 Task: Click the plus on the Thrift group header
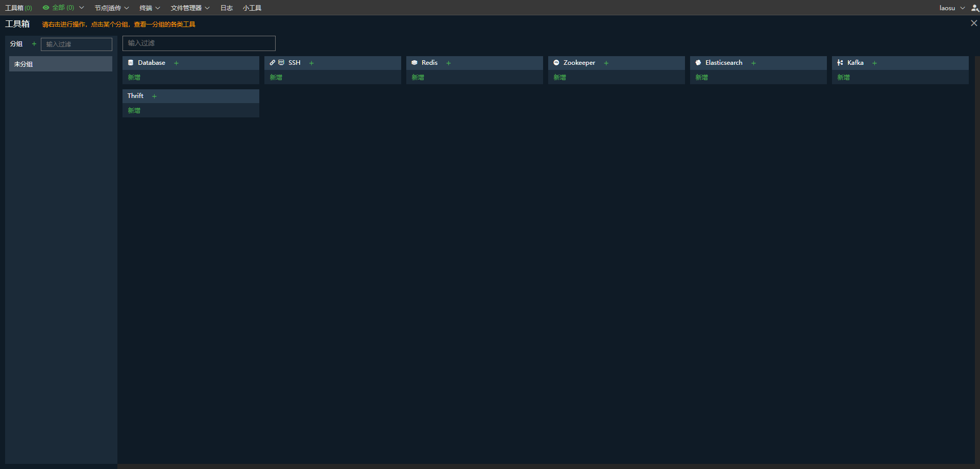pos(154,96)
